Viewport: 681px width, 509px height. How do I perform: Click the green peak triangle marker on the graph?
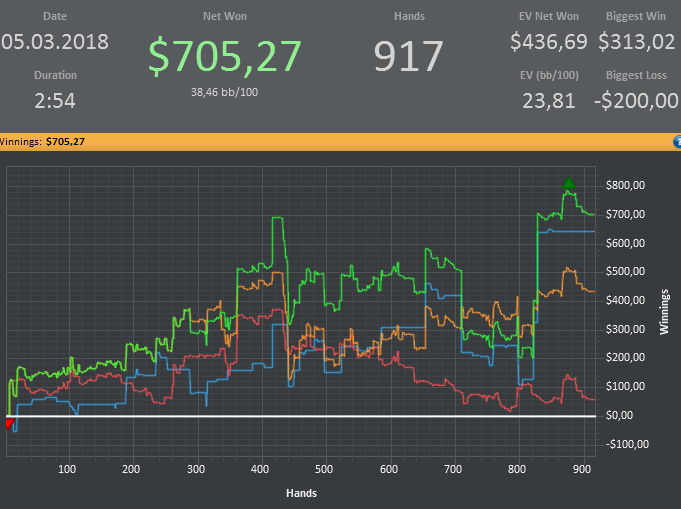pos(569,183)
